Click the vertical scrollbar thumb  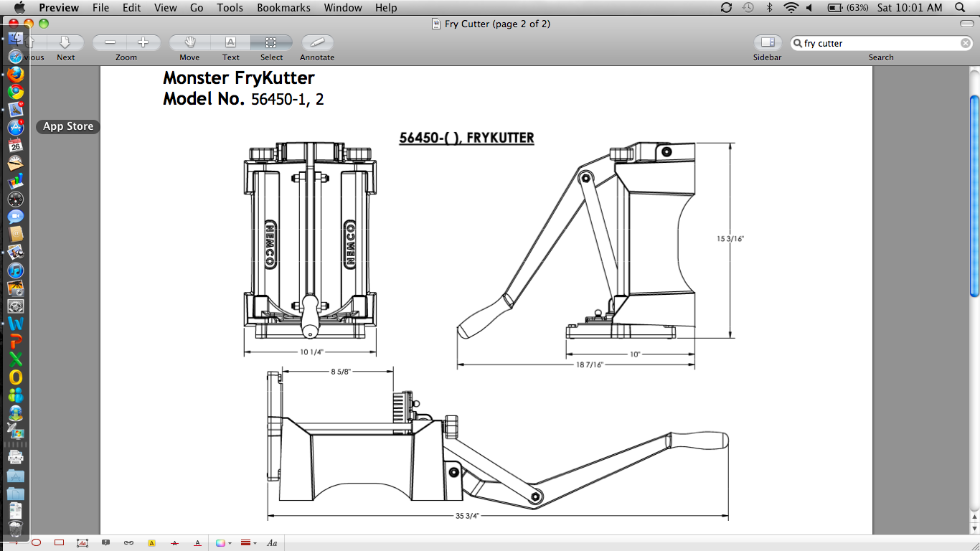[x=974, y=195]
